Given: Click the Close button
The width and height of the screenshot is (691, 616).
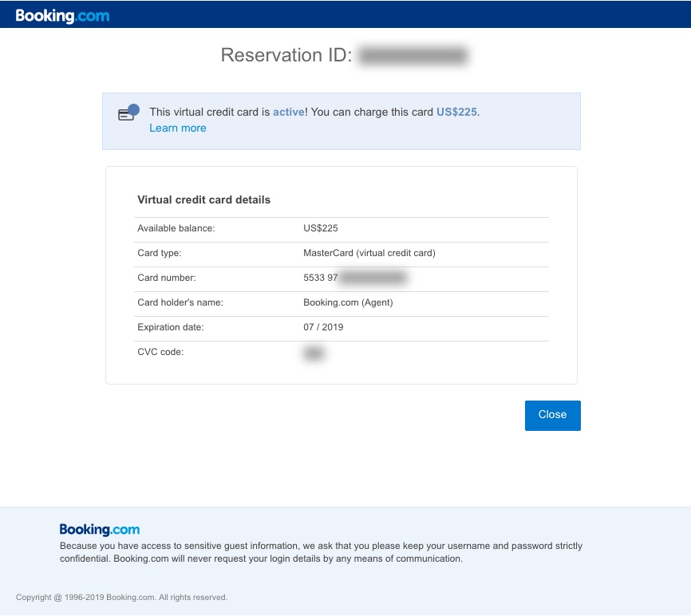Looking at the screenshot, I should click(553, 415).
